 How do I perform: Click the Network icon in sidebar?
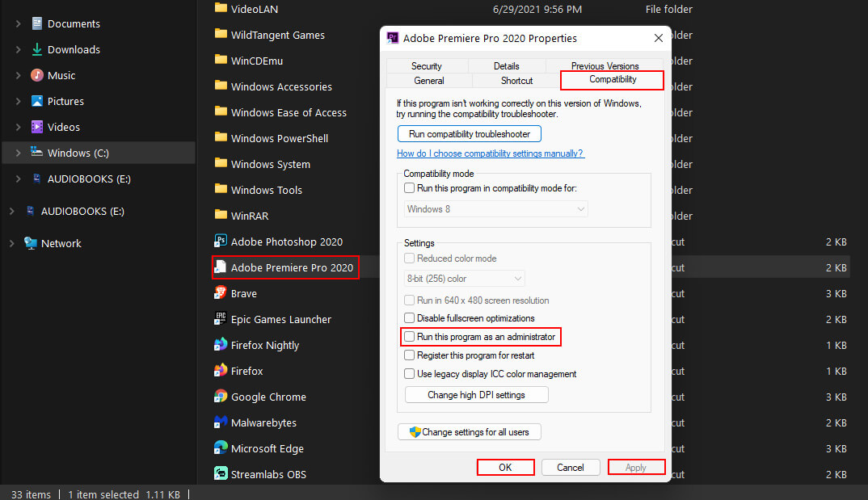(31, 243)
